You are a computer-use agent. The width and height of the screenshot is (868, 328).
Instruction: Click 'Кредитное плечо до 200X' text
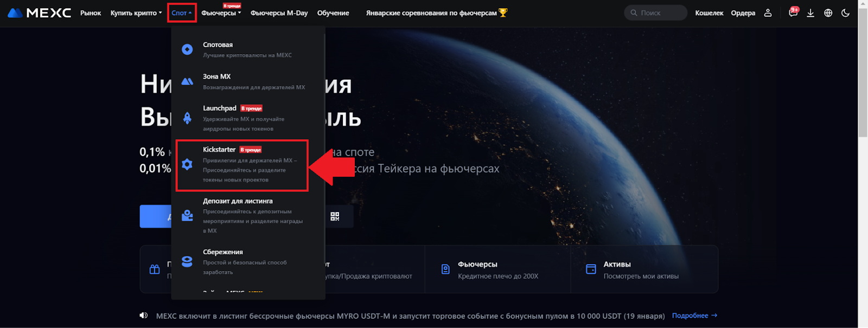pyautogui.click(x=498, y=276)
